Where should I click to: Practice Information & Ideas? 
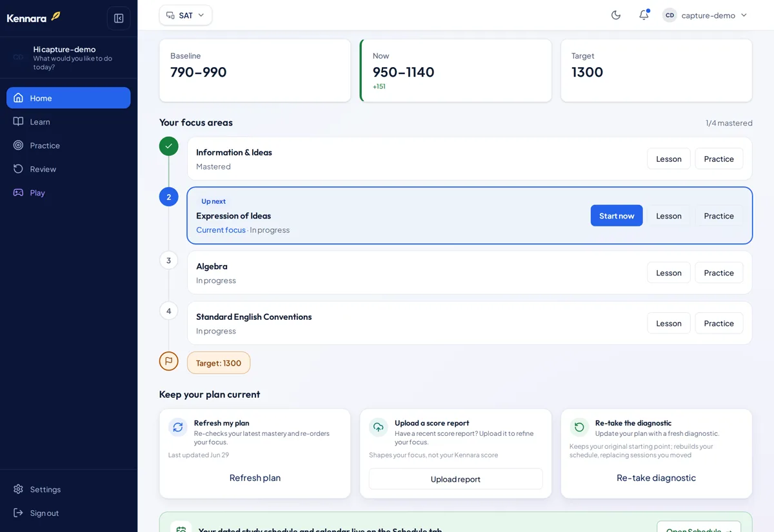[x=719, y=159]
